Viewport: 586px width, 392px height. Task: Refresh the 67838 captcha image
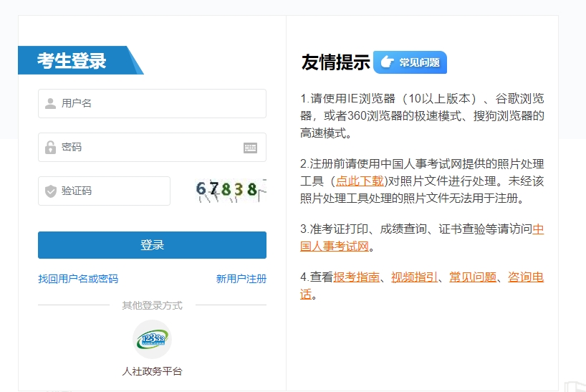pos(229,190)
